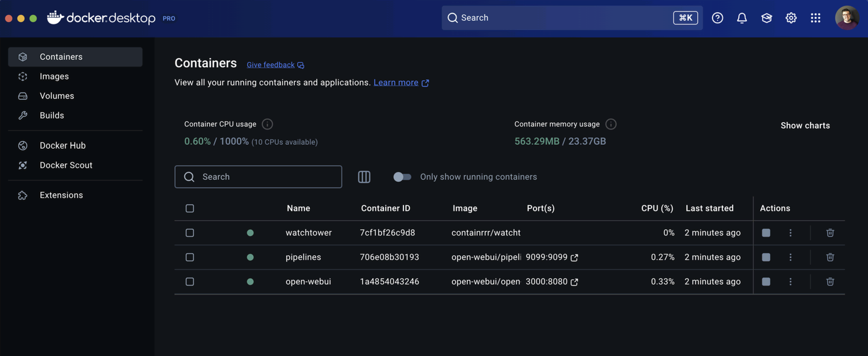Click the Show charts button
This screenshot has width=868, height=356.
(x=805, y=125)
